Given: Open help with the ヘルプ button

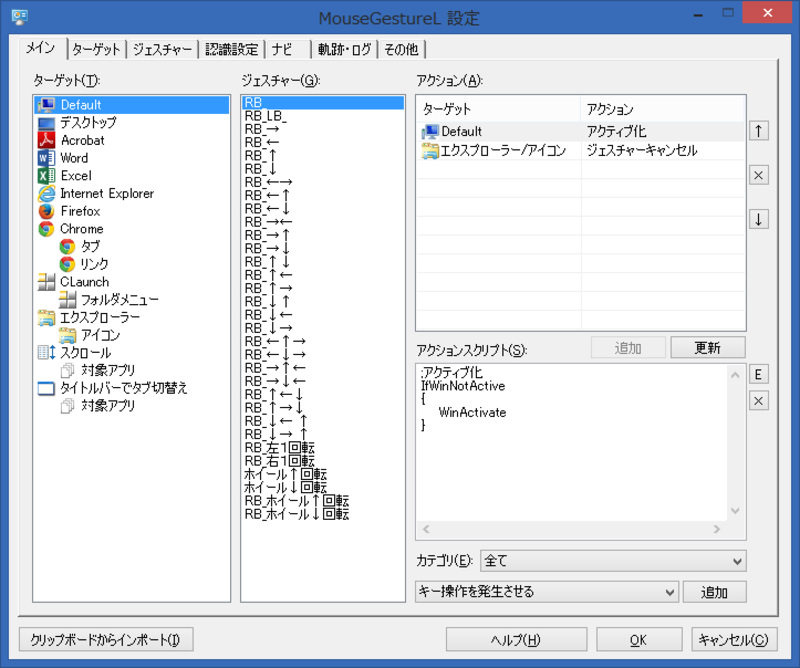Looking at the screenshot, I should click(x=516, y=639).
